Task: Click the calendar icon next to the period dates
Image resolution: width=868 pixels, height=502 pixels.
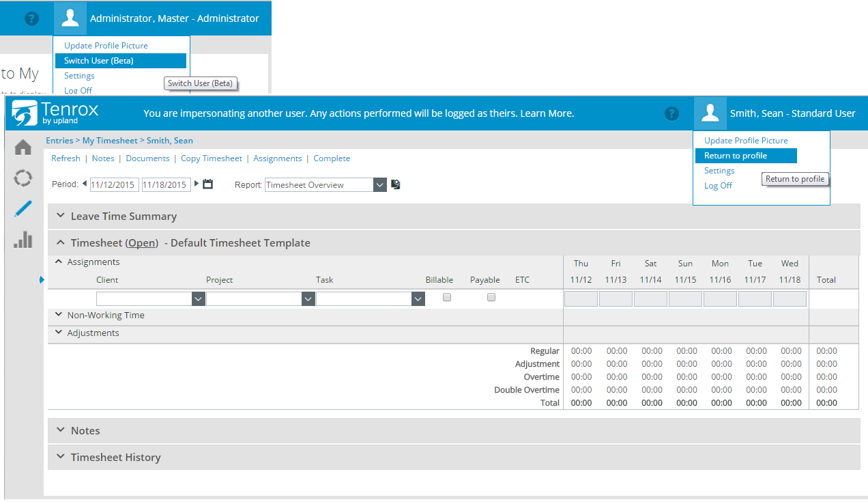Action: [208, 184]
